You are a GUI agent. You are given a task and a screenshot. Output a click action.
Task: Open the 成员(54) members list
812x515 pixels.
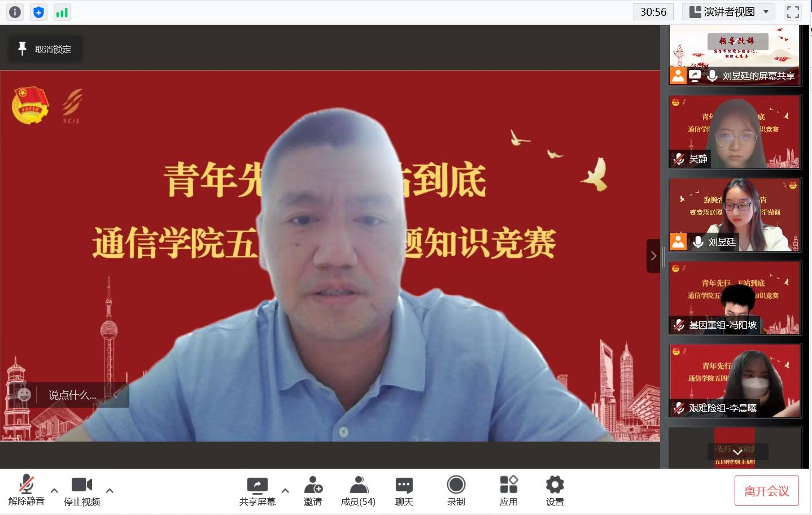tap(358, 490)
